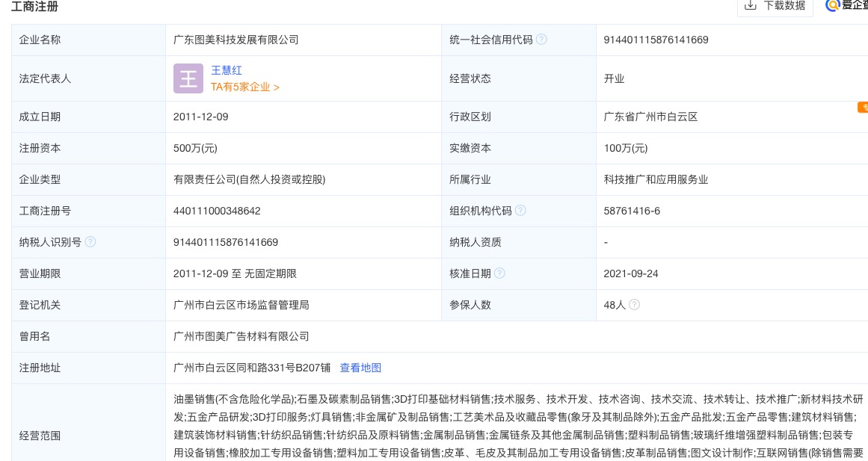The height and width of the screenshot is (461, 868).
Task: Click former name 广州市图美广告材料有限公司
Action: coord(241,336)
